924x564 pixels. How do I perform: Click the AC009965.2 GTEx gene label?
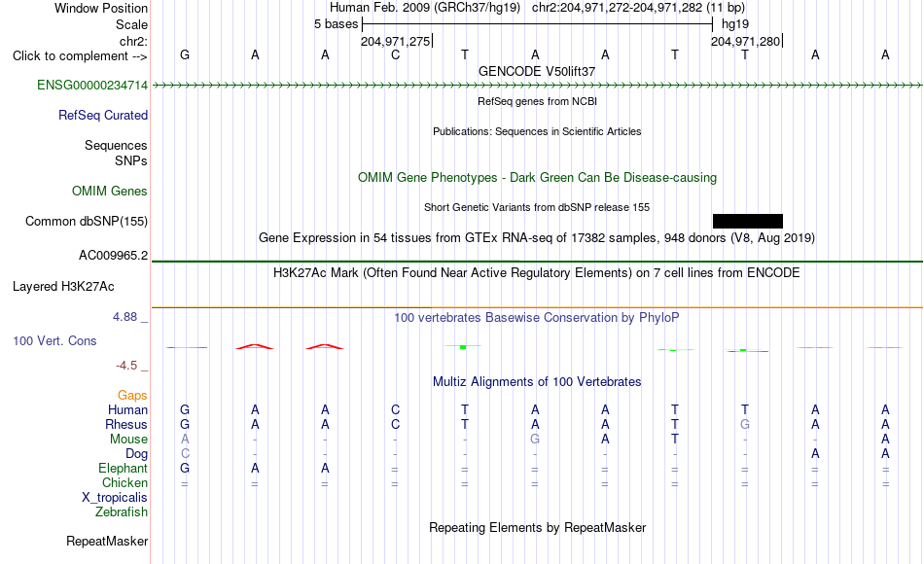coord(113,255)
